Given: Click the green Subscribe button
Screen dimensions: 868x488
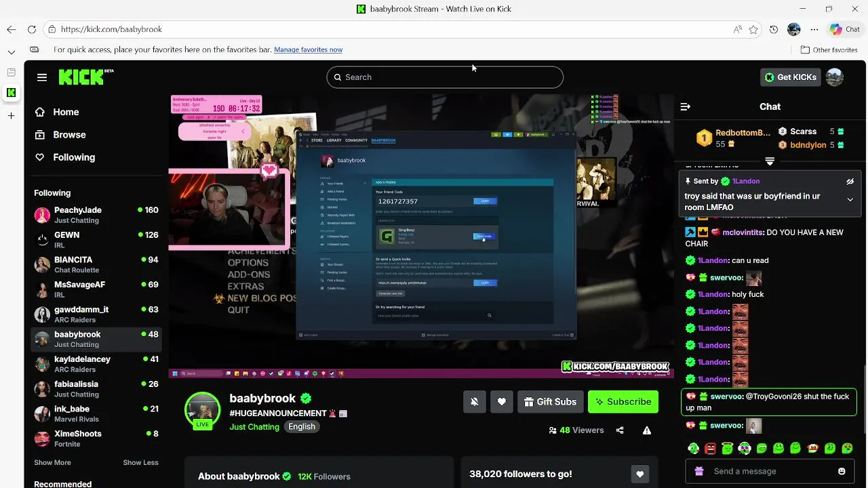Looking at the screenshot, I should [x=623, y=402].
